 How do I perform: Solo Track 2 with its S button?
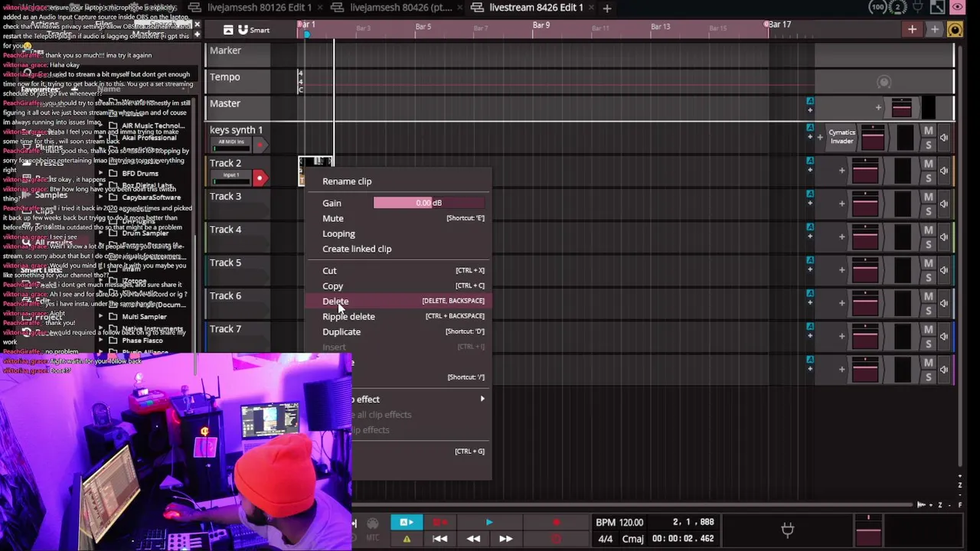929,178
